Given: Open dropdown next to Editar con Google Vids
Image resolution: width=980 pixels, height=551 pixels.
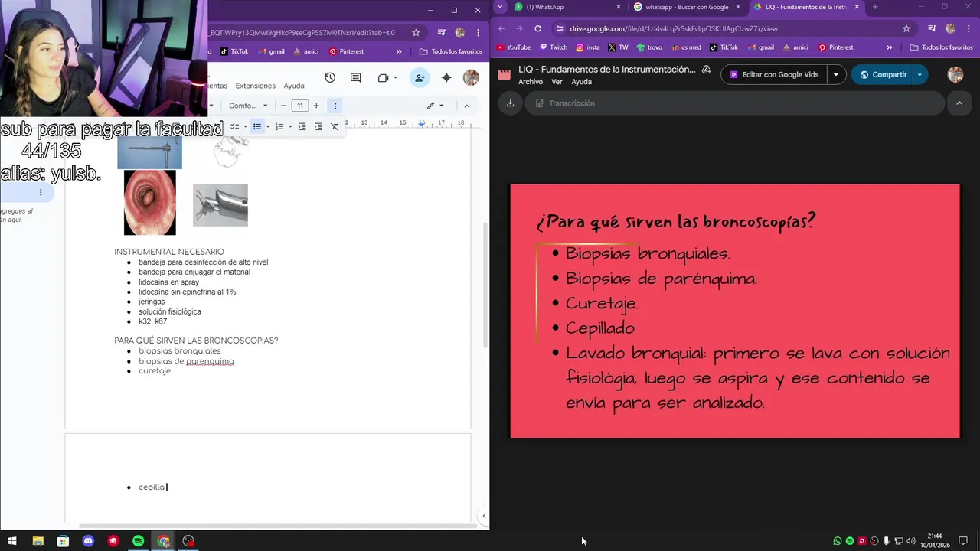Looking at the screenshot, I should [x=836, y=75].
